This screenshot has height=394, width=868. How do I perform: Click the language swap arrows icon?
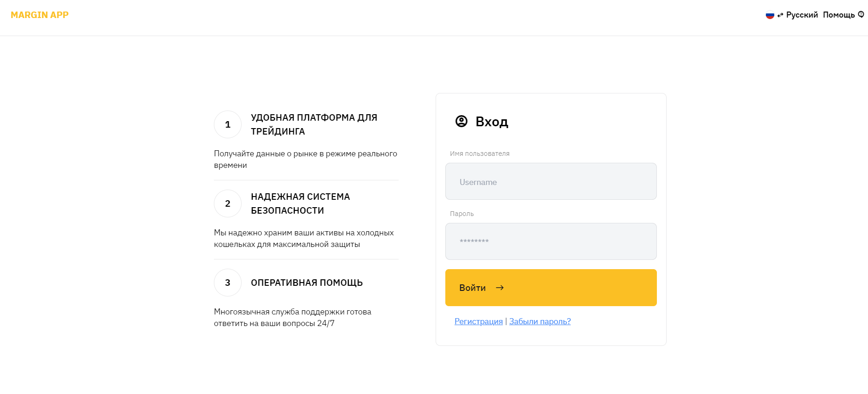click(780, 15)
